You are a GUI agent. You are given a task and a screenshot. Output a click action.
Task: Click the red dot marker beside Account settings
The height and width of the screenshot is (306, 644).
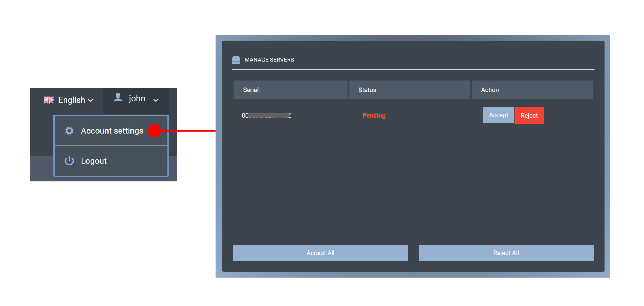click(x=155, y=131)
